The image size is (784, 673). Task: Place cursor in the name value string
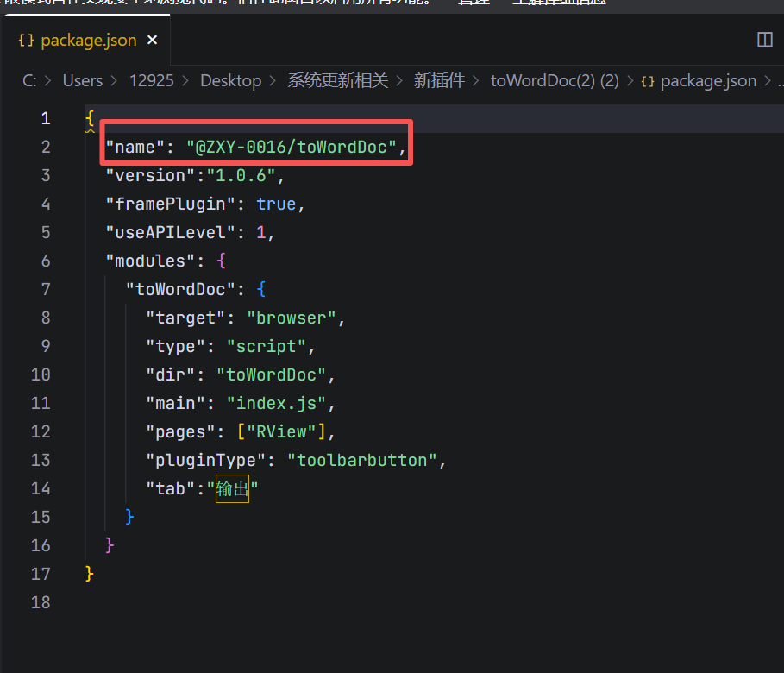click(292, 147)
